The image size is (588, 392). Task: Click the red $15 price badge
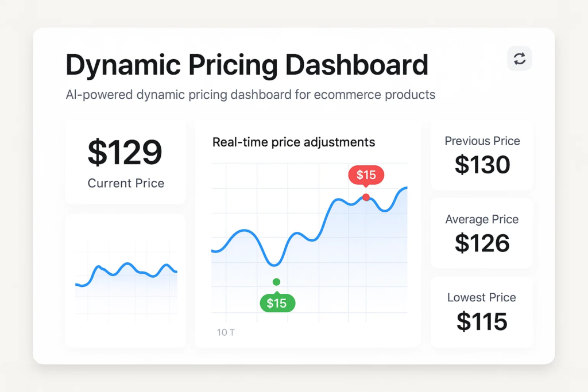[366, 175]
